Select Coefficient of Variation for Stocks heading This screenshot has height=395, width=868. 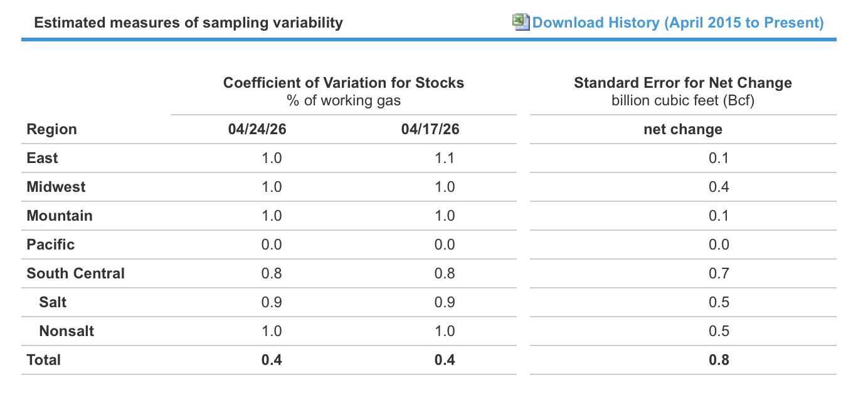click(344, 83)
